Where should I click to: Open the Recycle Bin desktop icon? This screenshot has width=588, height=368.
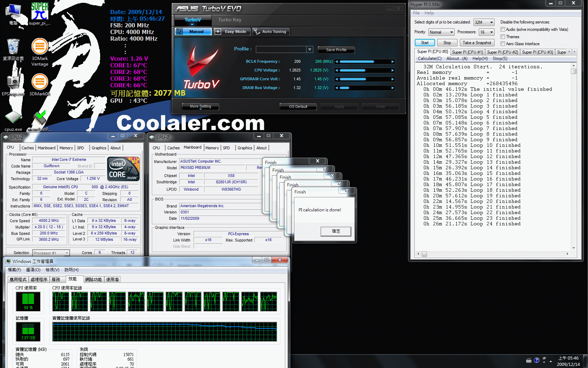(x=13, y=49)
